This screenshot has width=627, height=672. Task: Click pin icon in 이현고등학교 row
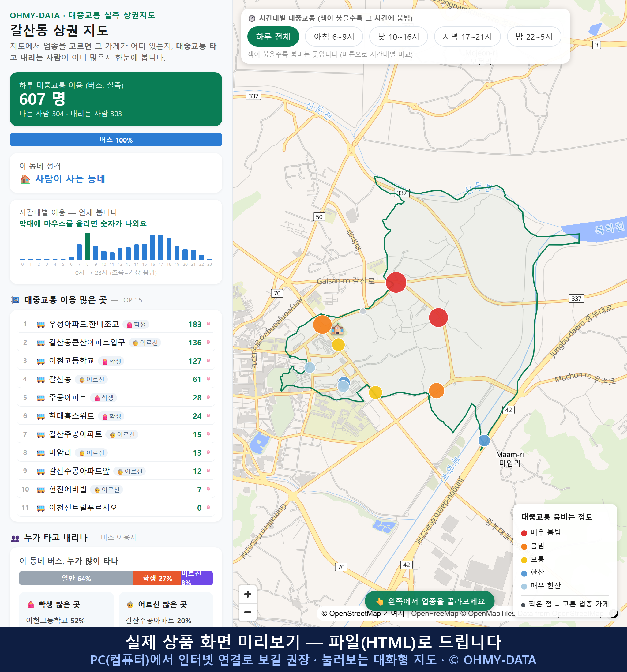[x=208, y=361]
